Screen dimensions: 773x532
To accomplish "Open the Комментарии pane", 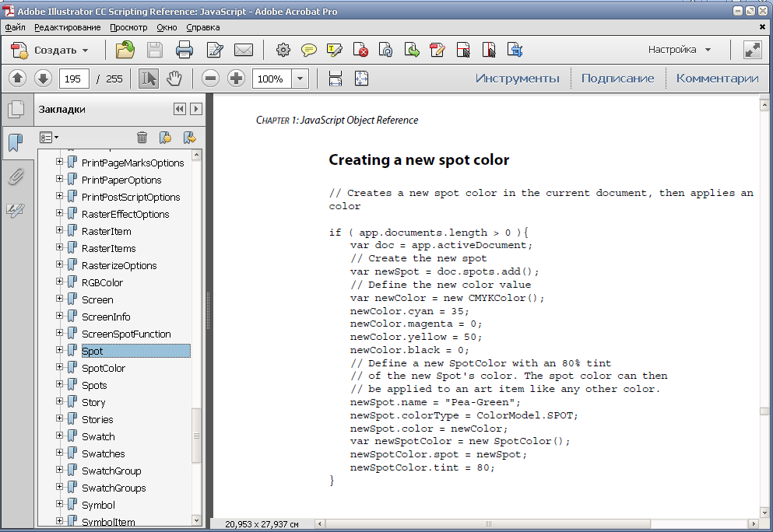I will tap(716, 78).
